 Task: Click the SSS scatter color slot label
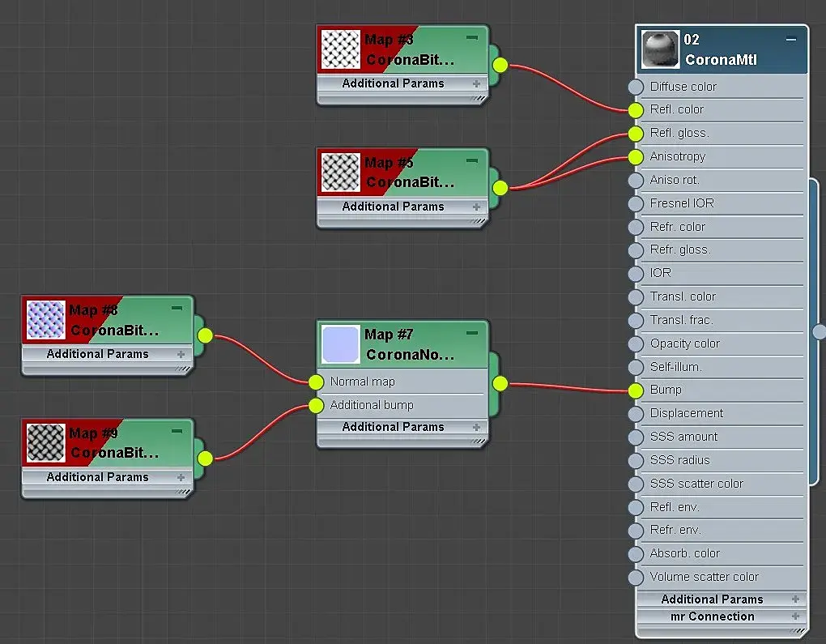tap(696, 484)
